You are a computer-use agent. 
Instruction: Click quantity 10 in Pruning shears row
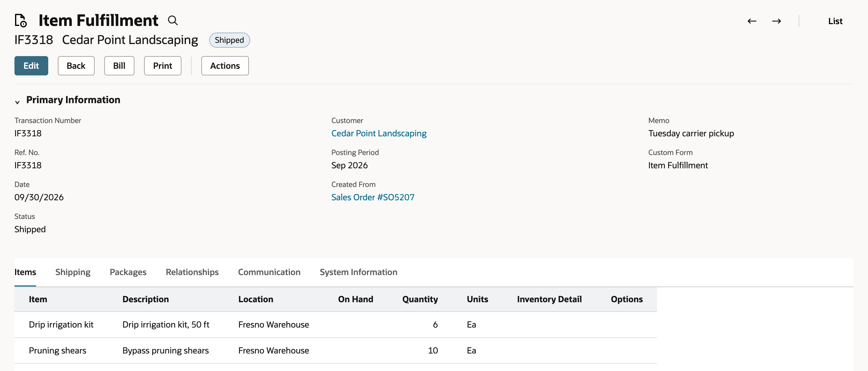(x=433, y=350)
